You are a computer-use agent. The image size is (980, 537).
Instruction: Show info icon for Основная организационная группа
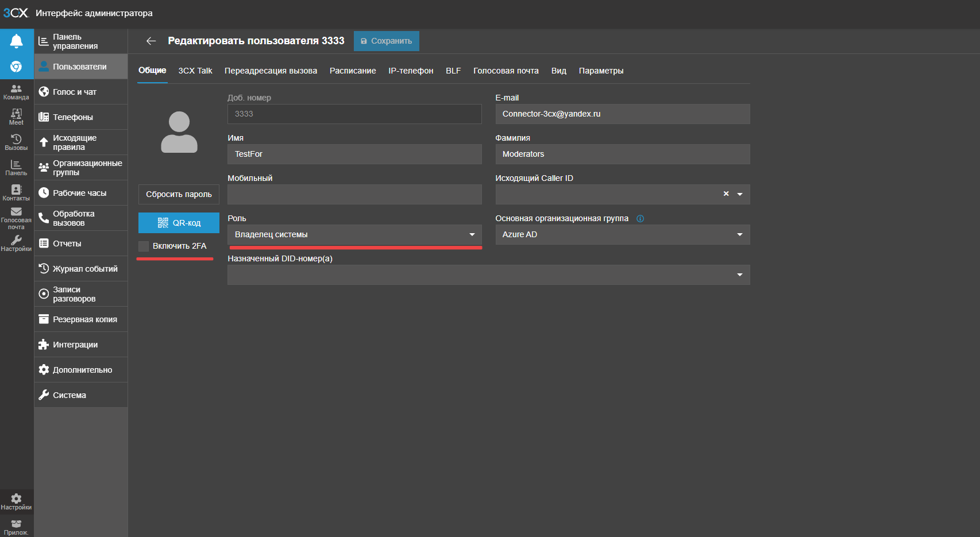coord(640,218)
